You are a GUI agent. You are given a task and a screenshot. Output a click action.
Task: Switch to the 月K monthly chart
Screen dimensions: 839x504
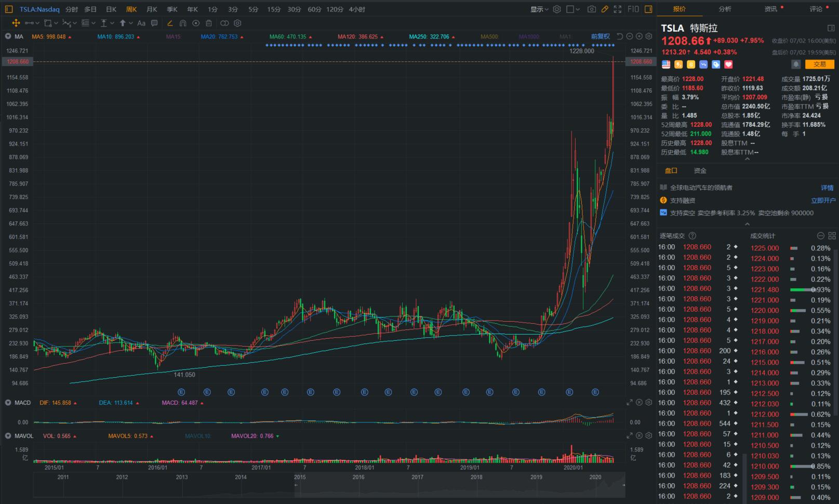pyautogui.click(x=152, y=9)
